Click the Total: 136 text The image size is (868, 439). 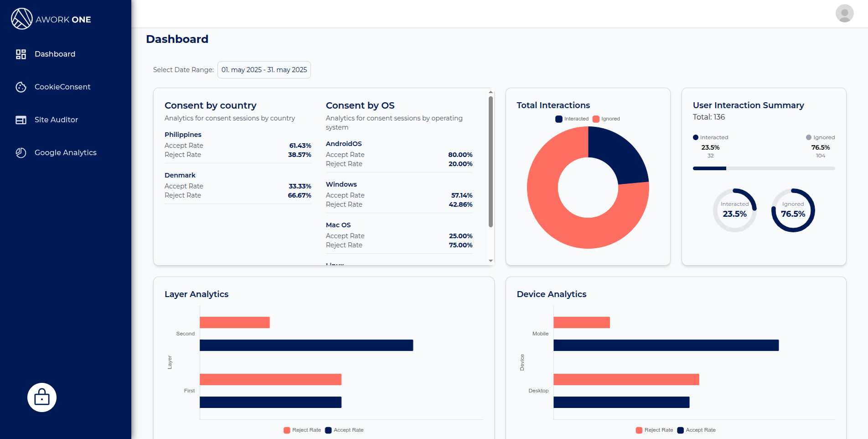[x=709, y=117]
